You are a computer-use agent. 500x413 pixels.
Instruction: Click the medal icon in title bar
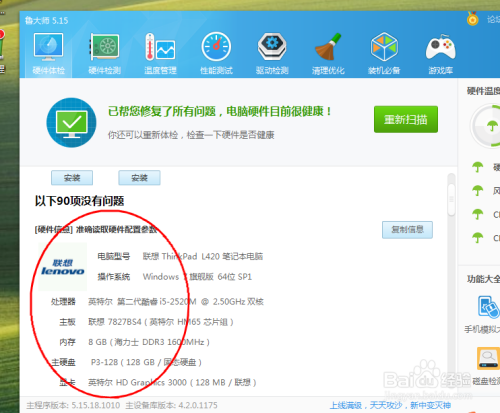tap(472, 19)
